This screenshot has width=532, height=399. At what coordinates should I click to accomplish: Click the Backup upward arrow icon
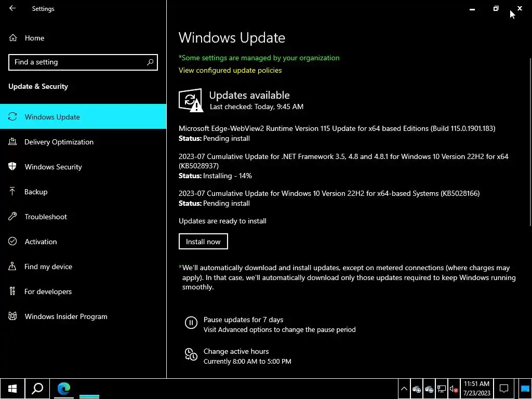click(x=12, y=191)
